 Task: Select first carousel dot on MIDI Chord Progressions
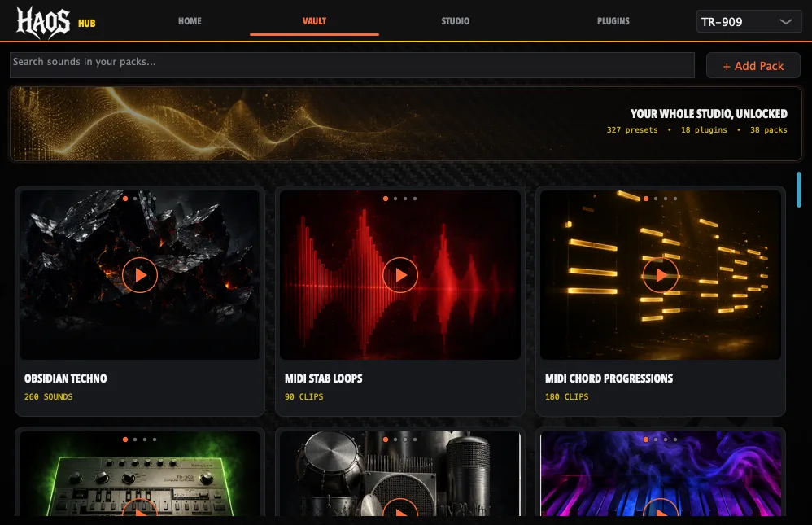point(646,199)
